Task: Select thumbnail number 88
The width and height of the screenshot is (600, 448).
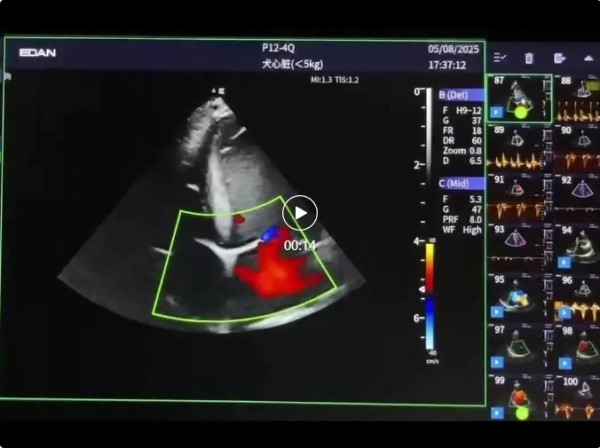Action: click(577, 98)
